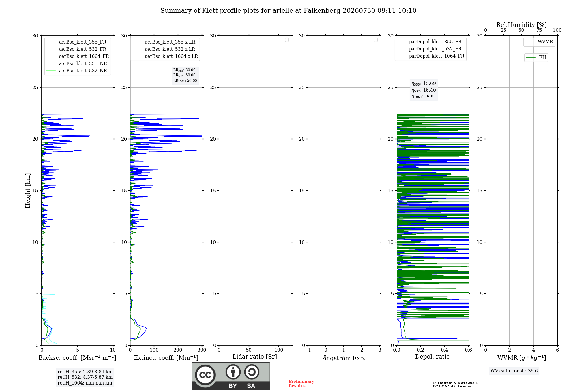
Task: Click the Rel.Humidity [%] top axis label
Action: (521, 25)
